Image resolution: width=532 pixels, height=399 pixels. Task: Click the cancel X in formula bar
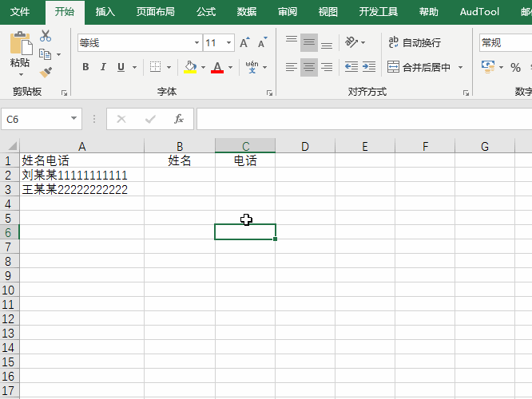[x=121, y=119]
